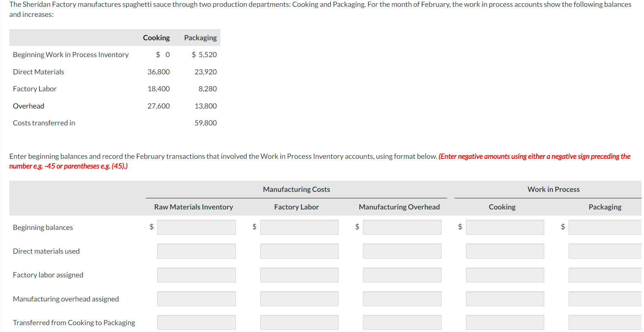
Task: Focus Factory Labor column factory labor assigned field
Action: click(299, 275)
